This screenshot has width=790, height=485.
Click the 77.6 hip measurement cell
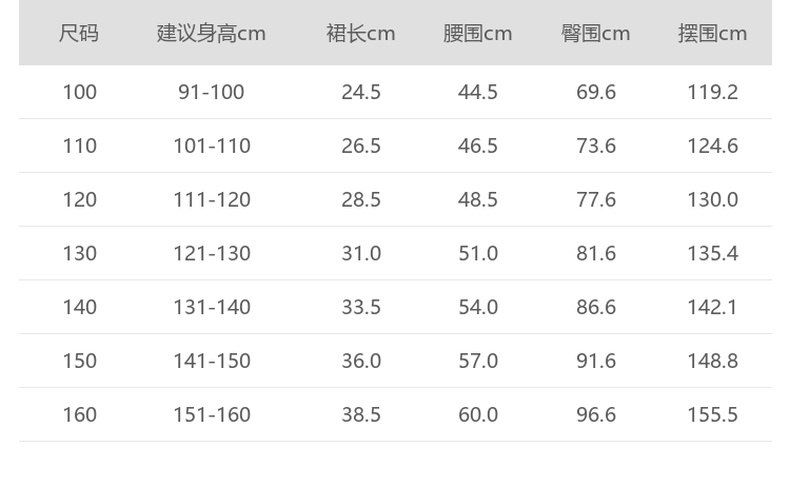(596, 200)
